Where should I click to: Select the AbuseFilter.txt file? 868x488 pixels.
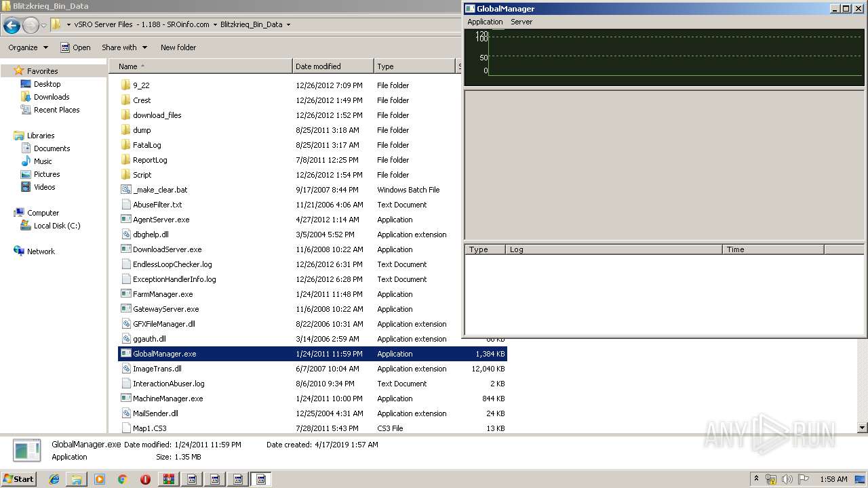click(157, 205)
